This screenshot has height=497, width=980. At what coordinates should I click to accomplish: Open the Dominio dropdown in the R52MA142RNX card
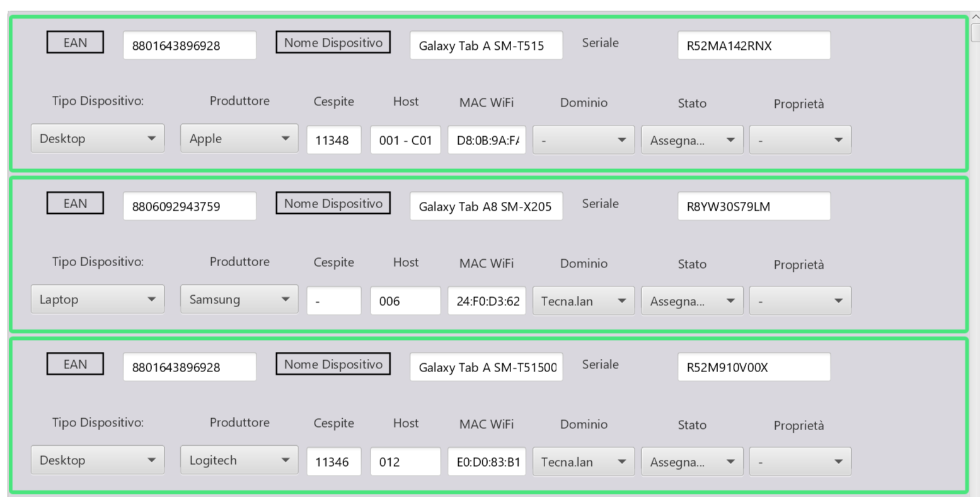click(584, 140)
